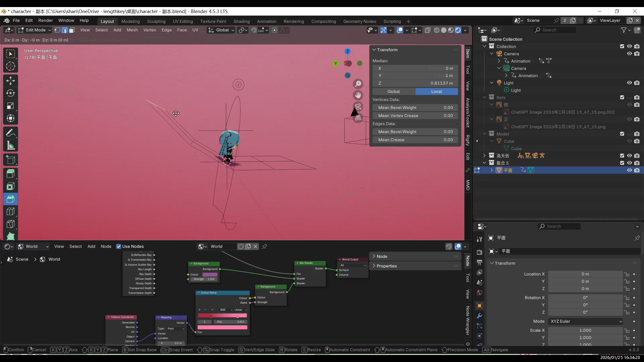This screenshot has width=644, height=362.
Task: Expand the Properties panel in node editor
Action: click(386, 266)
